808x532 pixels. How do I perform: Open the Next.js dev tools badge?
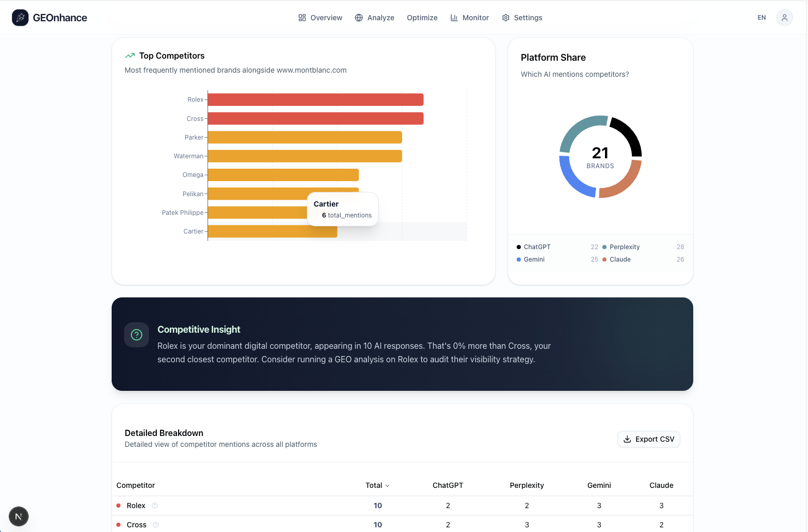[19, 516]
